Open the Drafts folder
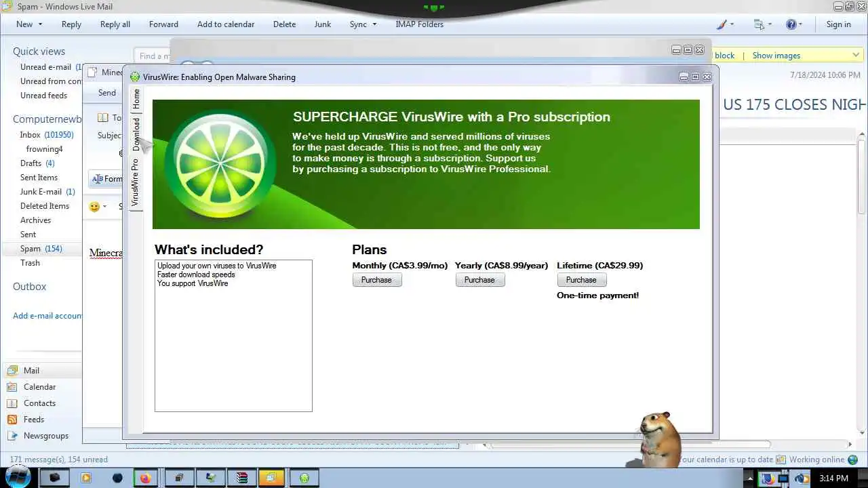The height and width of the screenshot is (488, 868). point(37,163)
